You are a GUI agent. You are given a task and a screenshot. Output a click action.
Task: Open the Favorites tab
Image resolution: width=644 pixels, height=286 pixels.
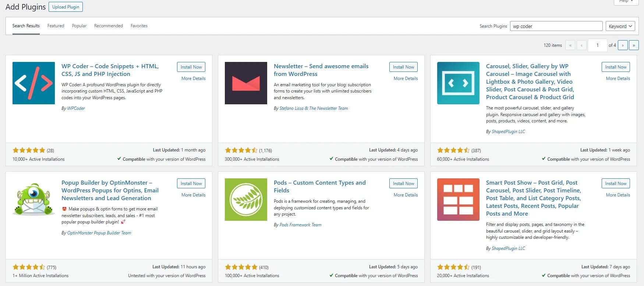coord(139,26)
